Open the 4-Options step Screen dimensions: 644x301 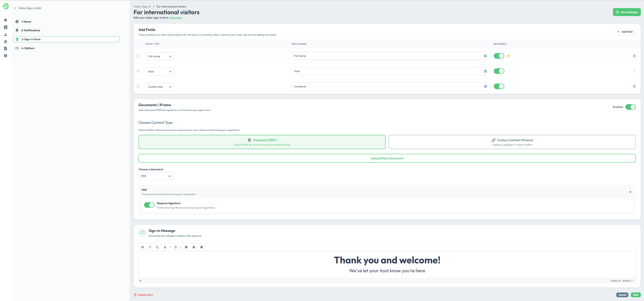[28, 48]
